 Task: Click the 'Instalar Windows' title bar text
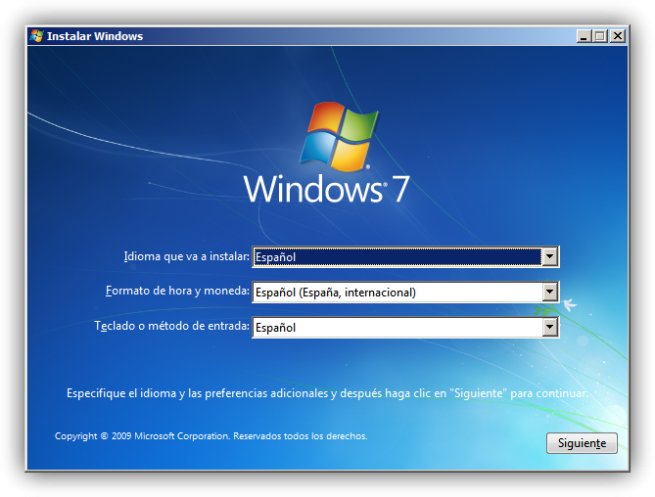(95, 36)
